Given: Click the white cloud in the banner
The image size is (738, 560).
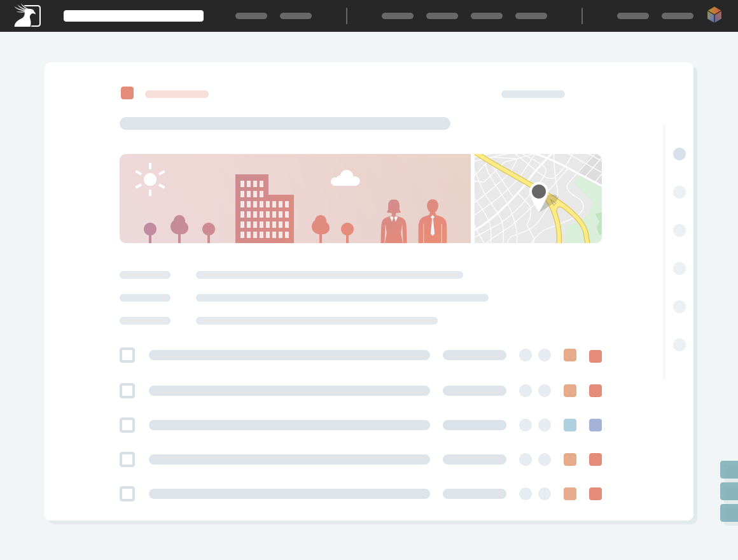Looking at the screenshot, I should 345,179.
